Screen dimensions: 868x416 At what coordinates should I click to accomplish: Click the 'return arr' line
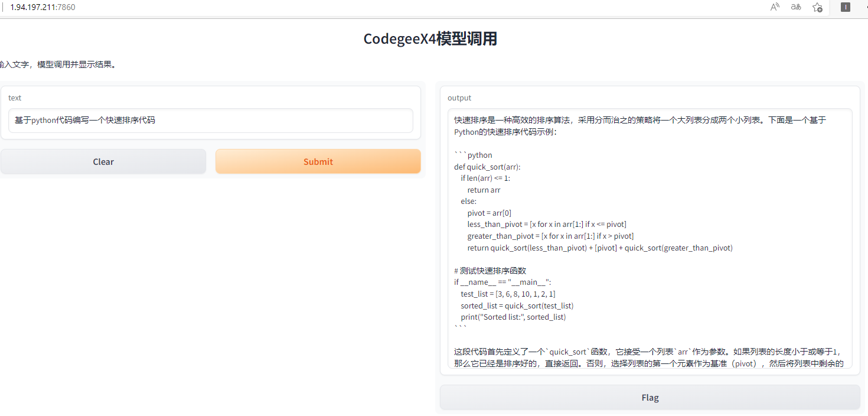(484, 190)
